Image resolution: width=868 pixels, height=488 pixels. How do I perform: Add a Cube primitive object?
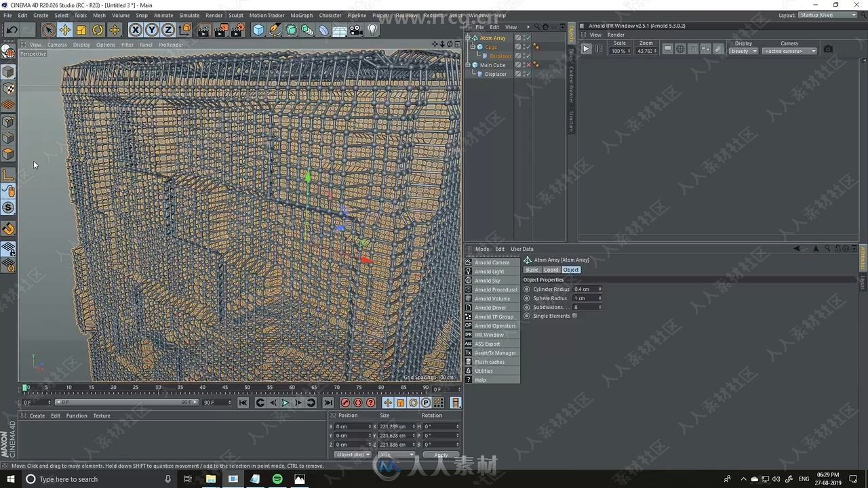pos(258,30)
